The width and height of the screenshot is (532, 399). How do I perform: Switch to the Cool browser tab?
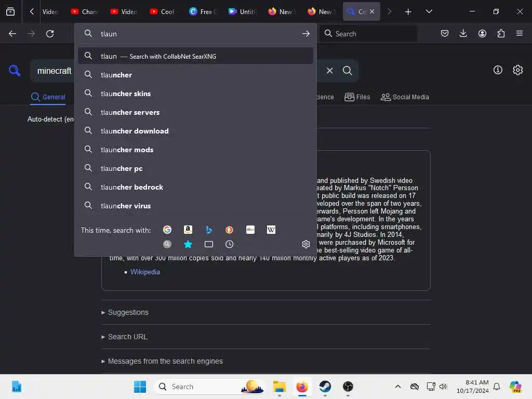click(x=163, y=11)
